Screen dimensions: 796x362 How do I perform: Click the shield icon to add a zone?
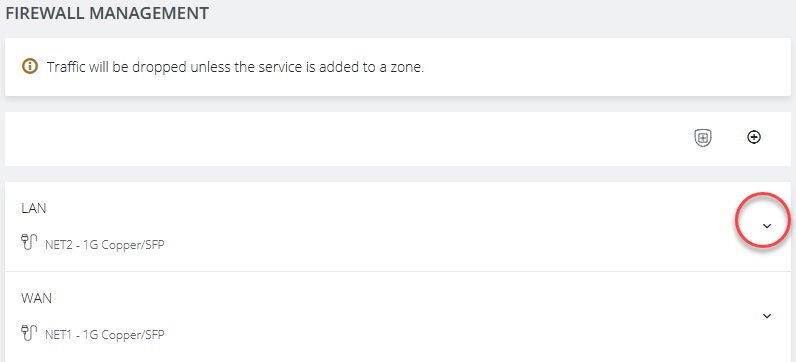point(703,138)
